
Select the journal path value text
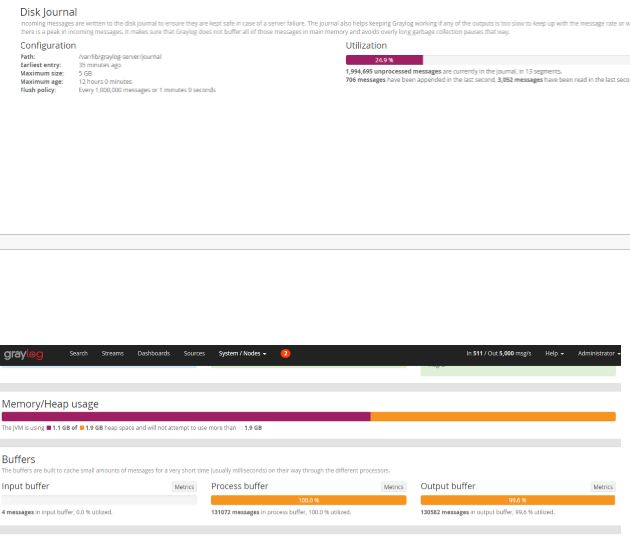[x=120, y=57]
